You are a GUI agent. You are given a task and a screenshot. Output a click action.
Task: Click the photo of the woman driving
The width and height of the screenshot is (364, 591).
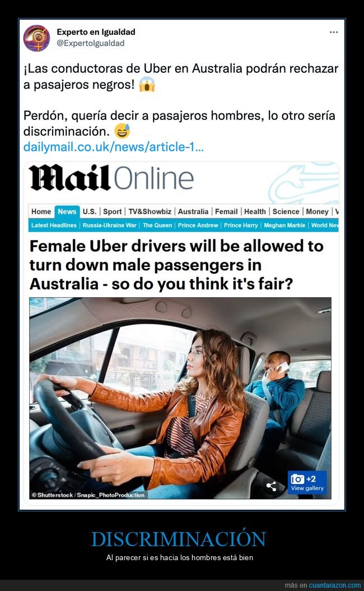tap(180, 398)
